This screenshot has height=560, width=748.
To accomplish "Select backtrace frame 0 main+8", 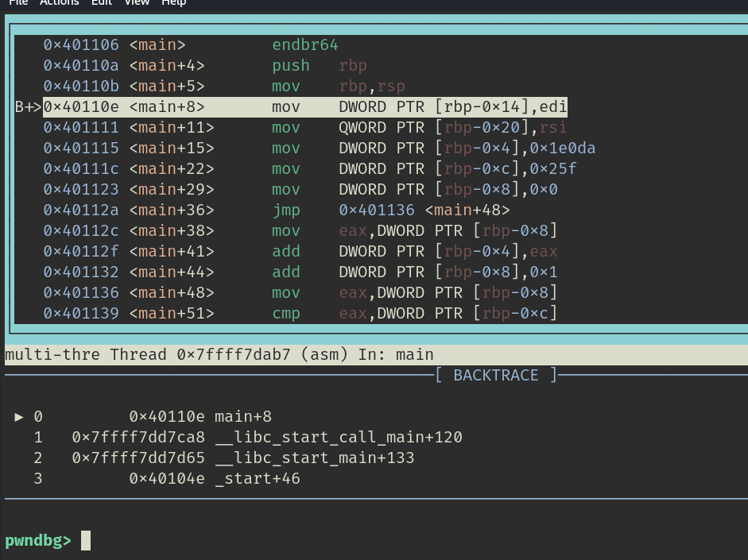I will point(242,416).
